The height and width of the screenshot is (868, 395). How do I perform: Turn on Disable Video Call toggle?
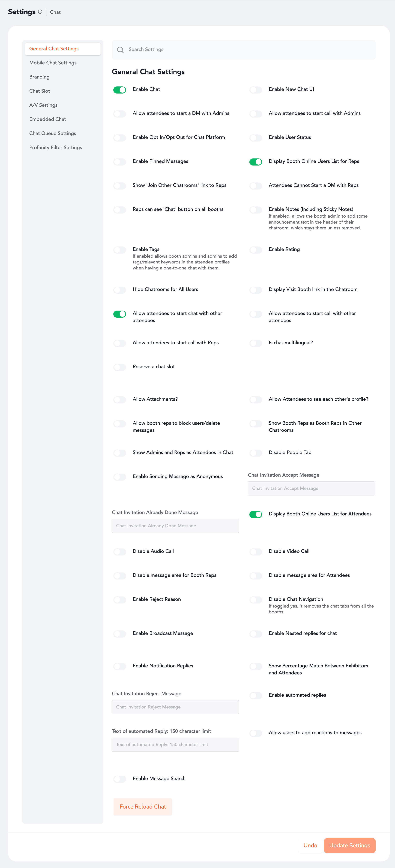[255, 552]
